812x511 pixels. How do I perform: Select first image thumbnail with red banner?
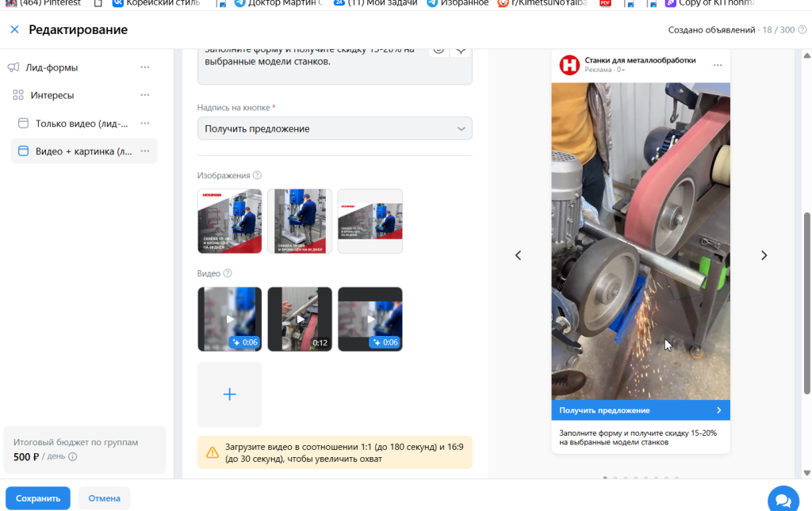point(229,221)
